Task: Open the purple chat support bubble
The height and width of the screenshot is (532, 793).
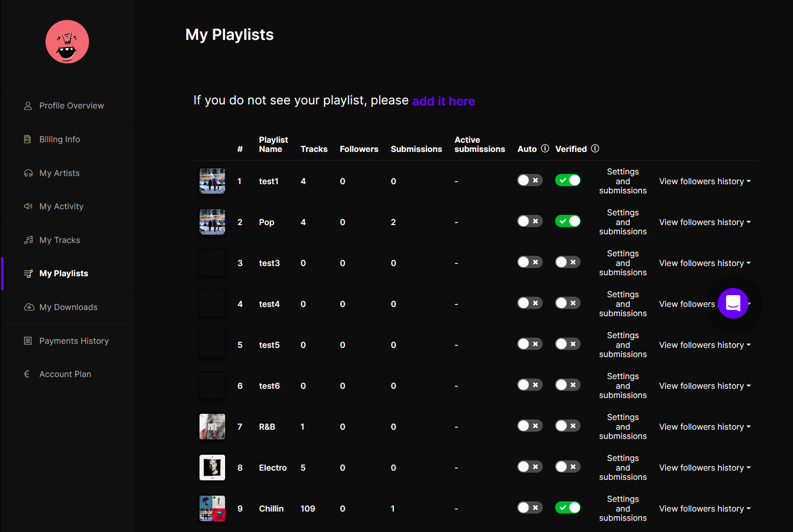Action: 733,303
